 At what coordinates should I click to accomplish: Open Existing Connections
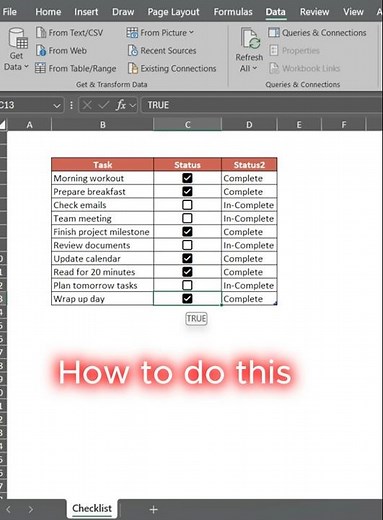click(172, 68)
